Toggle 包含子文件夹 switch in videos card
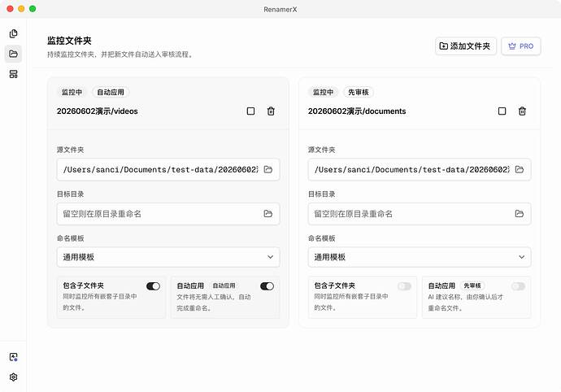561x392 pixels. 153,286
